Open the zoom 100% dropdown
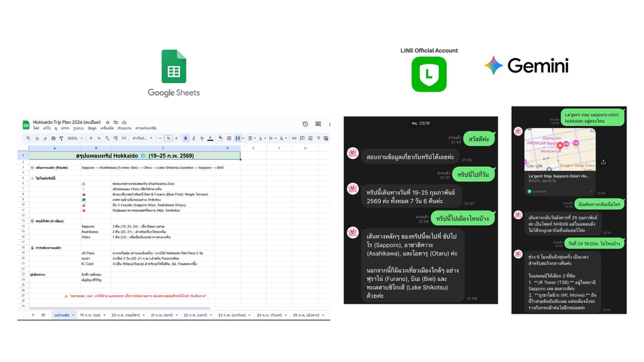The height and width of the screenshot is (362, 644). coord(76,138)
